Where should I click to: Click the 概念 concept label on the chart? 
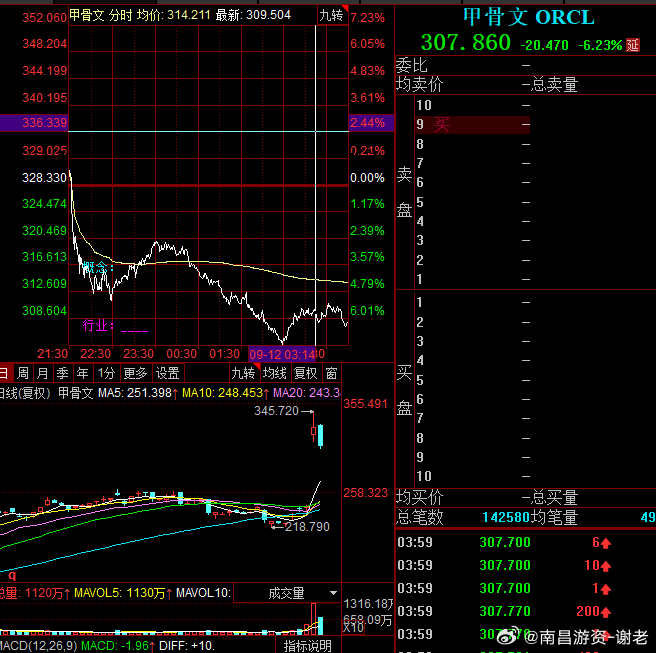click(x=98, y=267)
